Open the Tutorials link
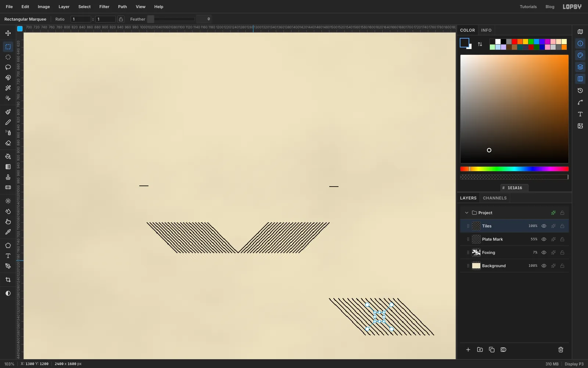588x368 pixels. tap(528, 7)
